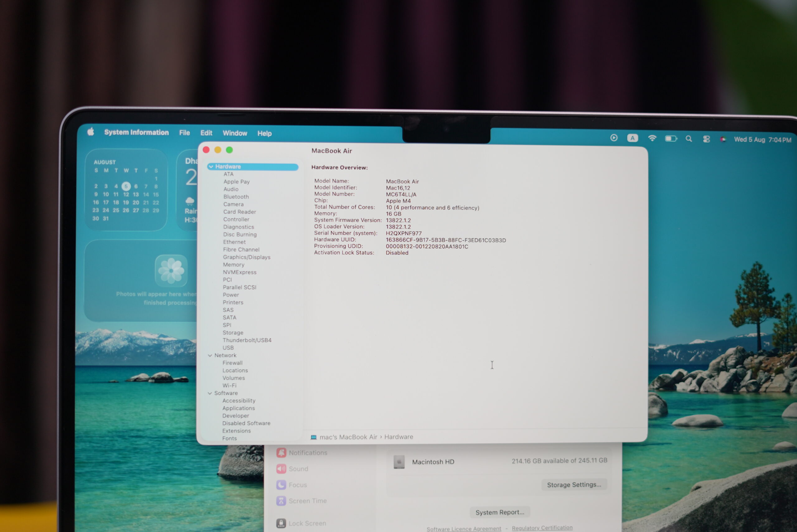Collapse the Software section
This screenshot has height=532, width=797.
pyautogui.click(x=210, y=393)
